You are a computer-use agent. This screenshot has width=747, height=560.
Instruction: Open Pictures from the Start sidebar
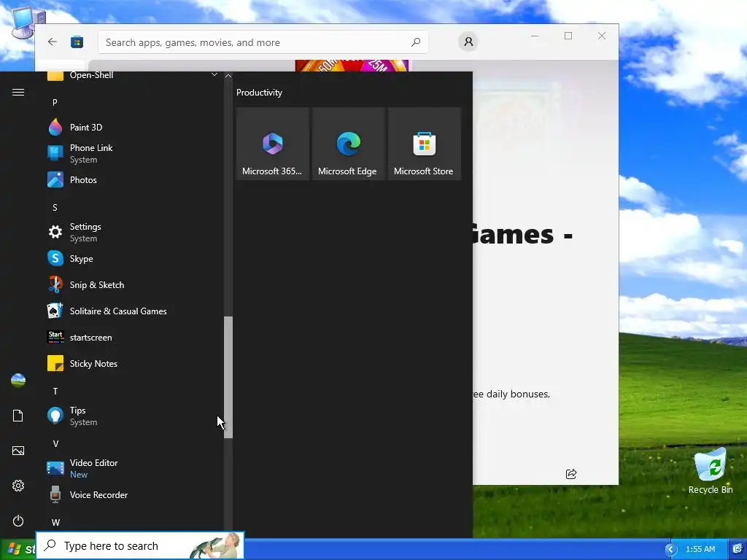click(x=18, y=451)
